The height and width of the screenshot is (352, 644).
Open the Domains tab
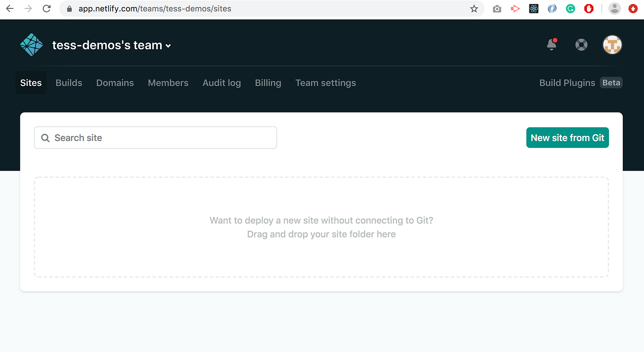[x=115, y=83]
